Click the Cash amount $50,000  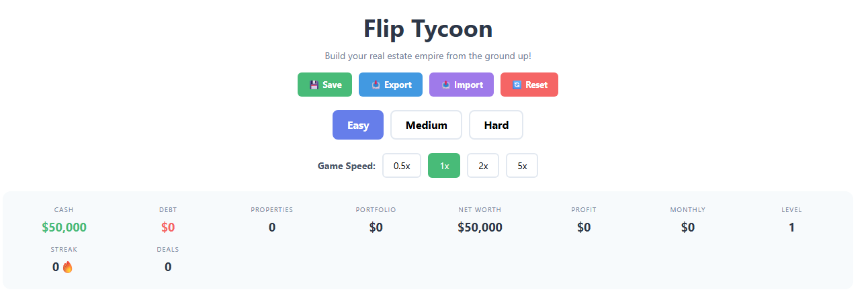(x=64, y=228)
